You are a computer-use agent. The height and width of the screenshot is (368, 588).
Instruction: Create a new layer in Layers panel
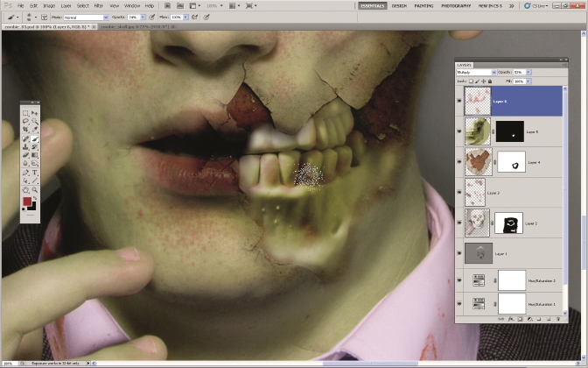pos(549,319)
